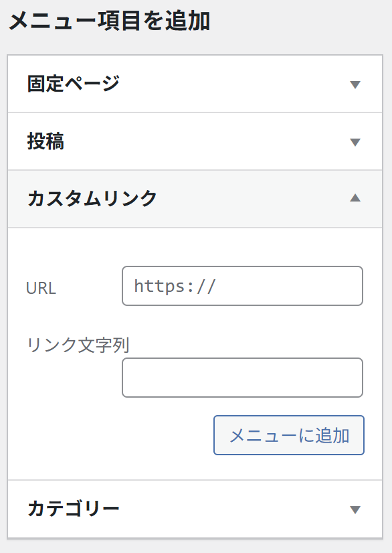Click empty middle of カスタムリンク header bar
Viewport: 392px width, 553px height.
252,199
